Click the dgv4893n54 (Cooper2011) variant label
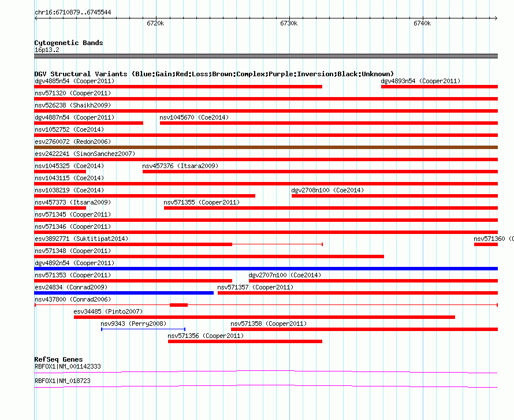 420,81
